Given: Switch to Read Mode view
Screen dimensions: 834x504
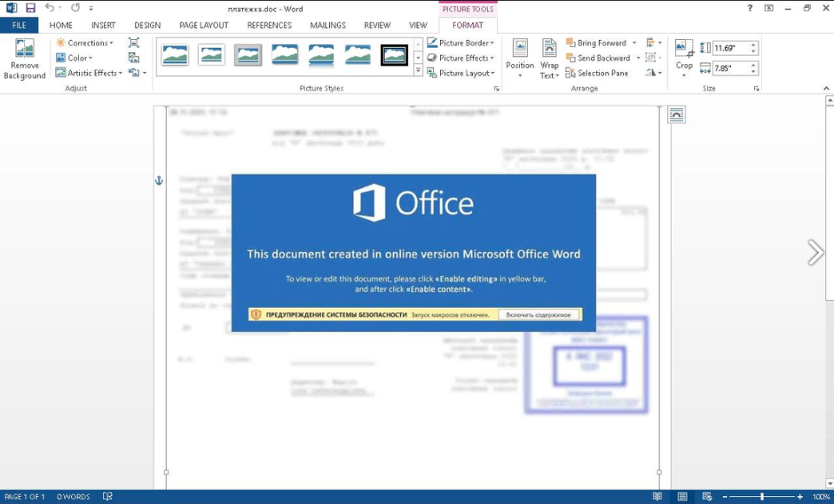Looking at the screenshot, I should point(657,497).
